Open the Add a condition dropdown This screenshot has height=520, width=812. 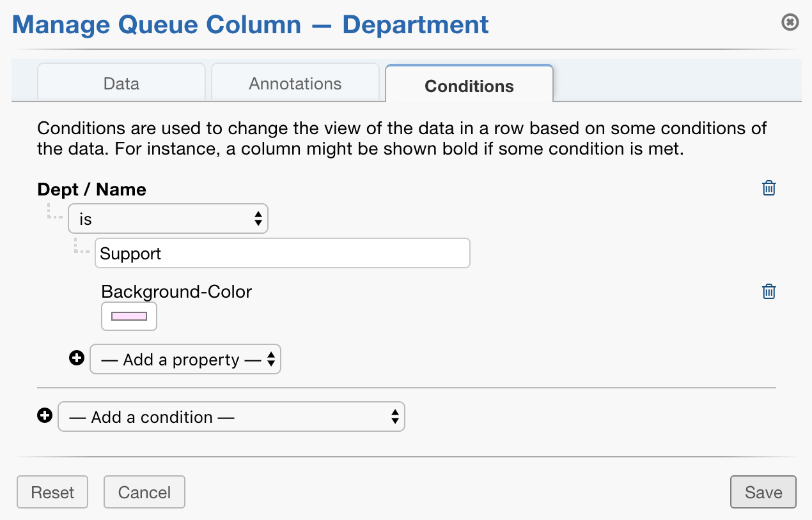231,417
